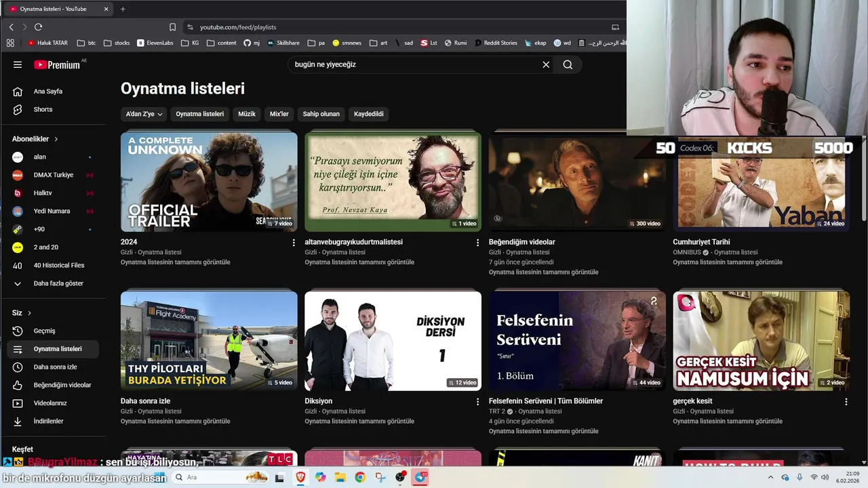Screen dimensions: 868x488
Task: Expand 'Daha fazla göster' in subscriptions
Action: (53, 283)
